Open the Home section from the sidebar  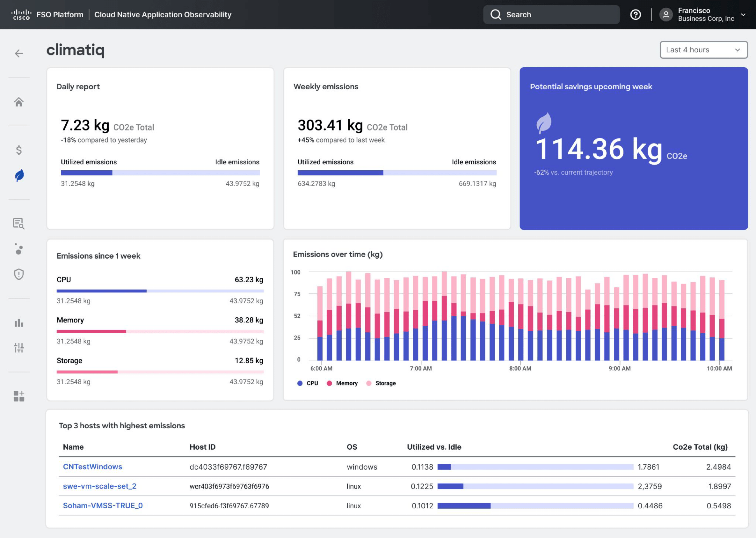pos(19,102)
